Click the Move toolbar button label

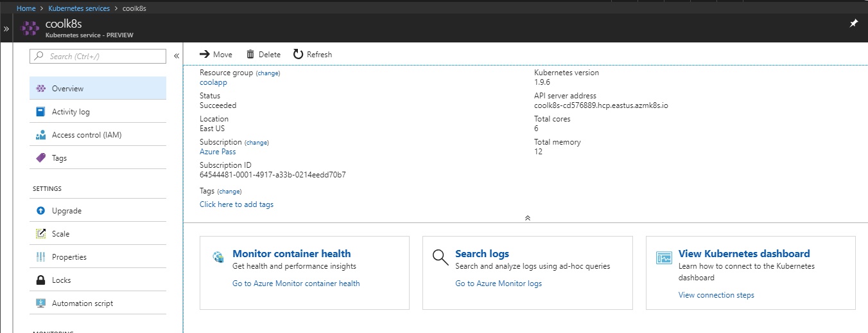pyautogui.click(x=223, y=55)
